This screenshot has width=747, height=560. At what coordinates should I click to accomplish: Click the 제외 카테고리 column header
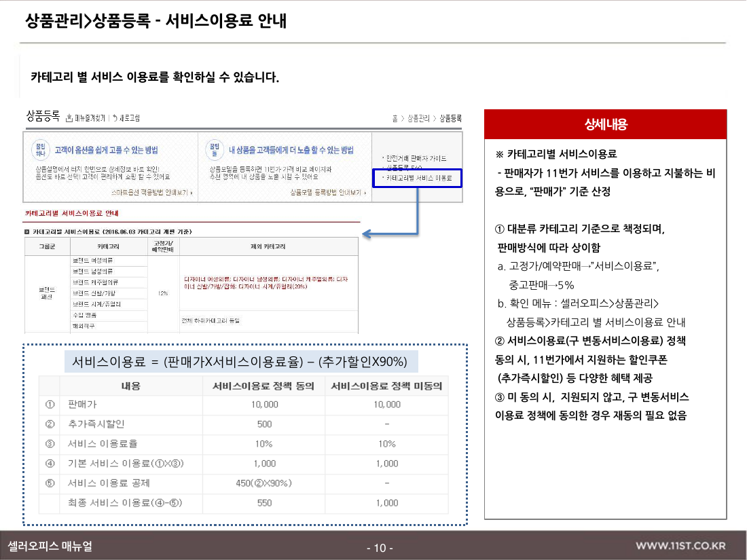click(x=268, y=246)
